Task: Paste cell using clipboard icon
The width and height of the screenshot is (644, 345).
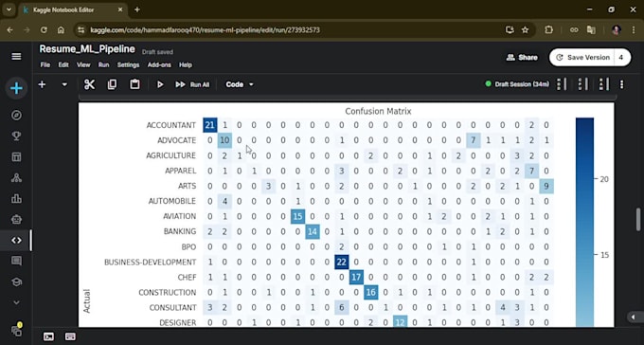Action: tap(134, 84)
